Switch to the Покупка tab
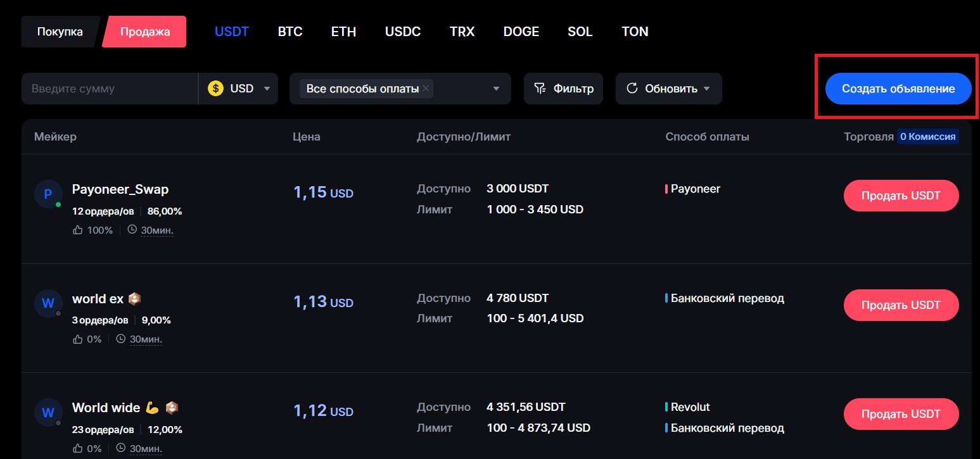The image size is (980, 459). click(x=60, y=32)
